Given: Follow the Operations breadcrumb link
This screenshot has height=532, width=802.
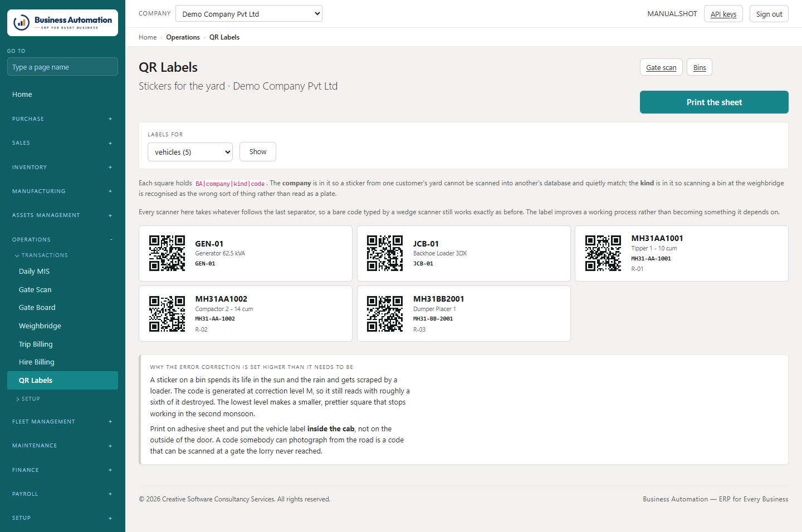Looking at the screenshot, I should [183, 37].
